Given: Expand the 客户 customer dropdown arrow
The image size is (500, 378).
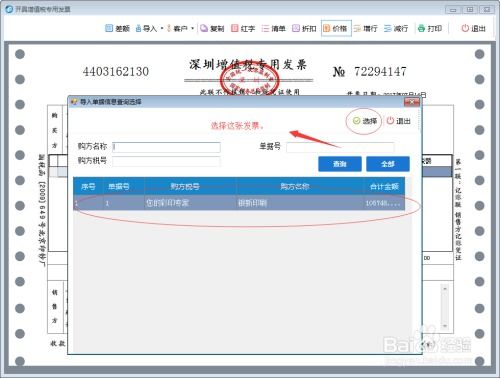Looking at the screenshot, I should [193, 29].
